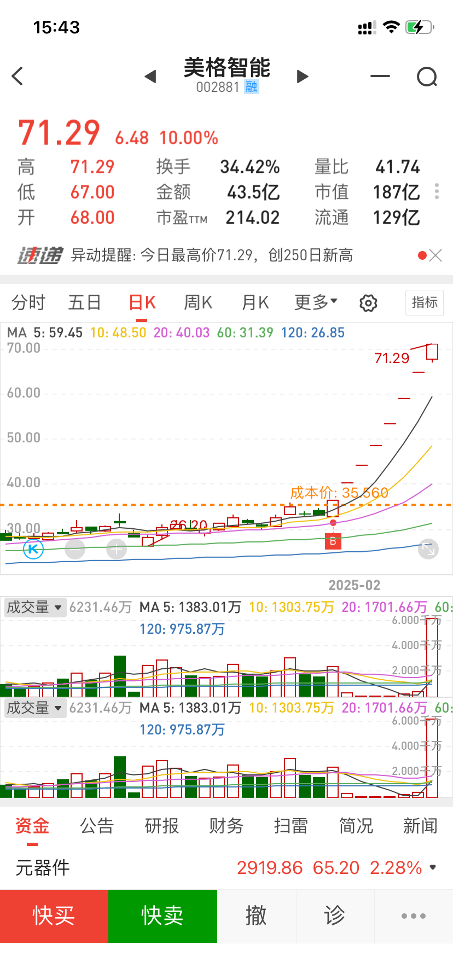Screen dimensions: 453x980
Task: Tap the red 快买 button
Action: pyautogui.click(x=54, y=916)
